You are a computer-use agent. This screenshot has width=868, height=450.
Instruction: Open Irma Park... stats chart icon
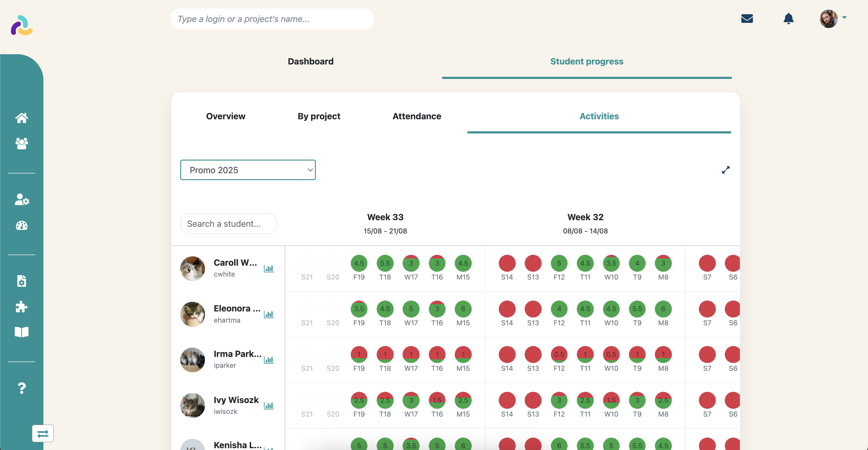click(x=269, y=360)
